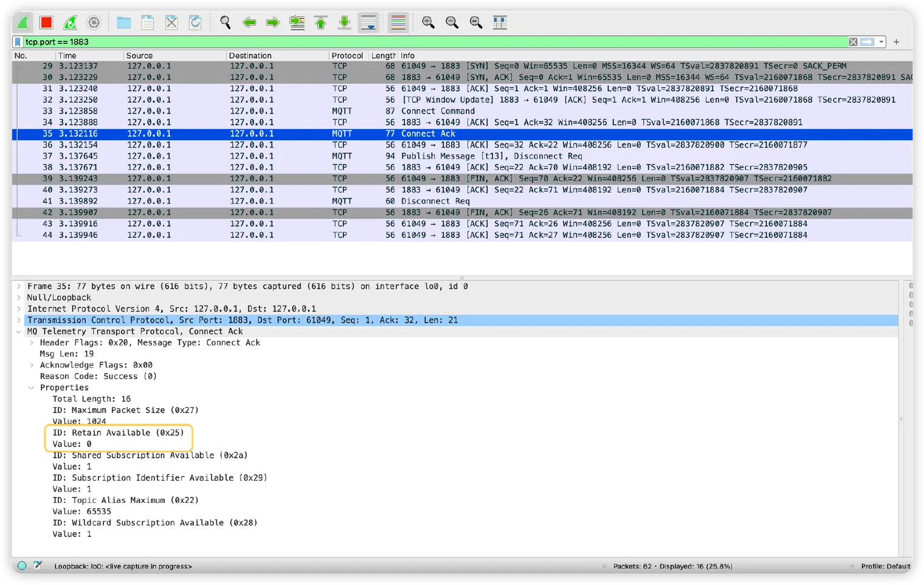Open capture file properties status icon
Screen dimensions: 924x585
38,566
